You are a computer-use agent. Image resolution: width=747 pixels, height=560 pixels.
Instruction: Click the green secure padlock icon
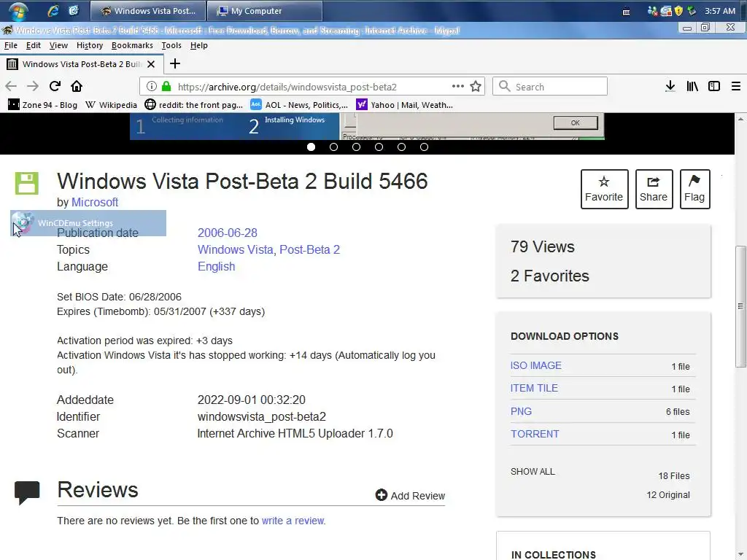[166, 86]
